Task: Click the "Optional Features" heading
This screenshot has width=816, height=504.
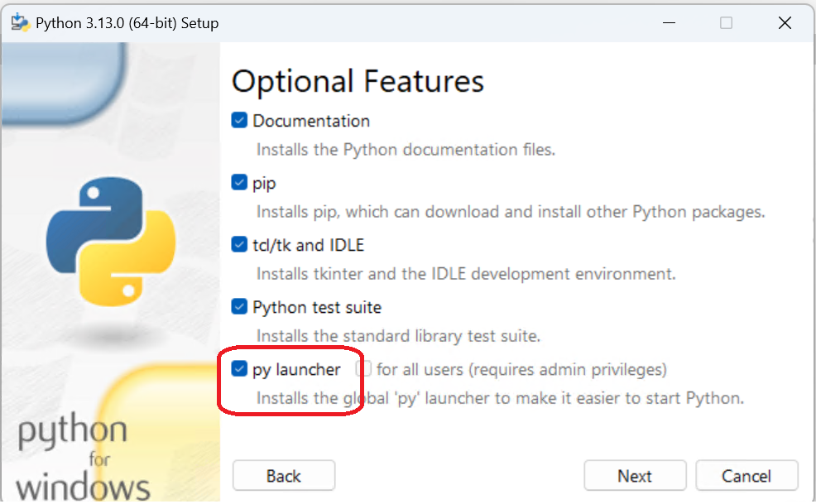Action: point(358,81)
